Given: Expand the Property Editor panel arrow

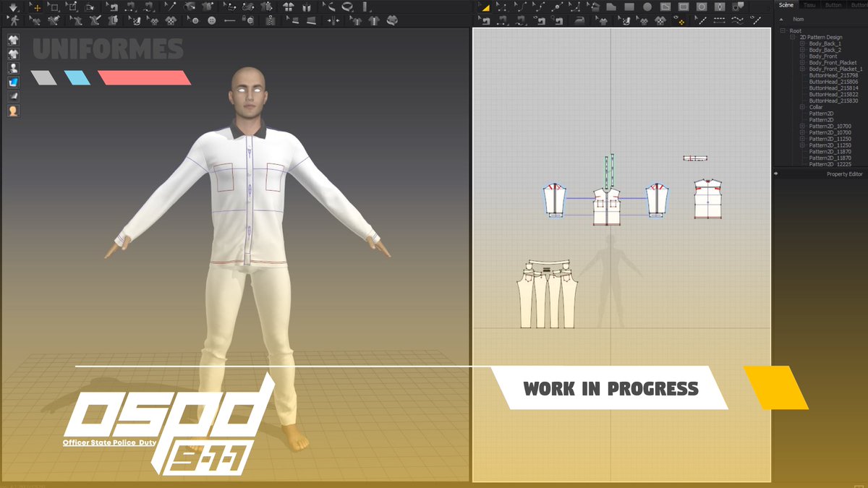Looking at the screenshot, I should tap(776, 174).
